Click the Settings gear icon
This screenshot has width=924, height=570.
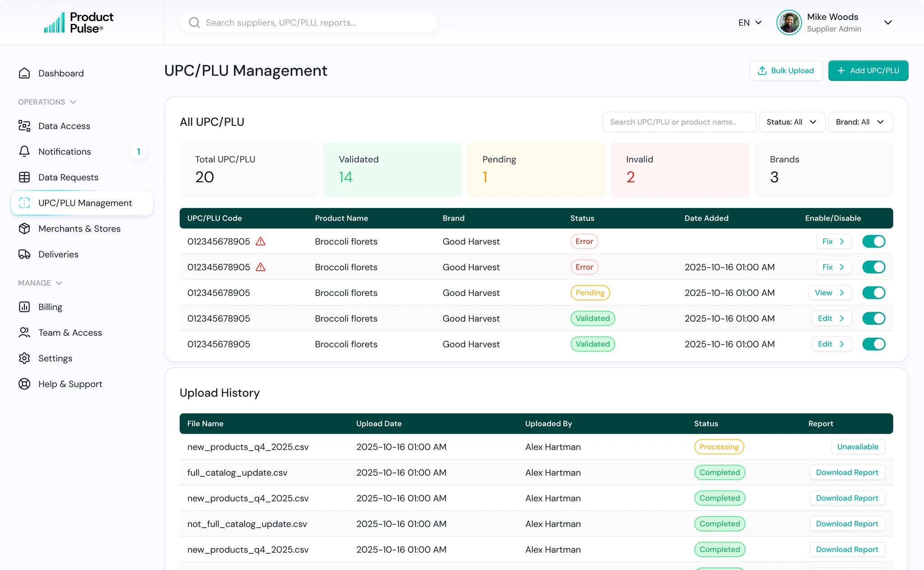pyautogui.click(x=24, y=358)
